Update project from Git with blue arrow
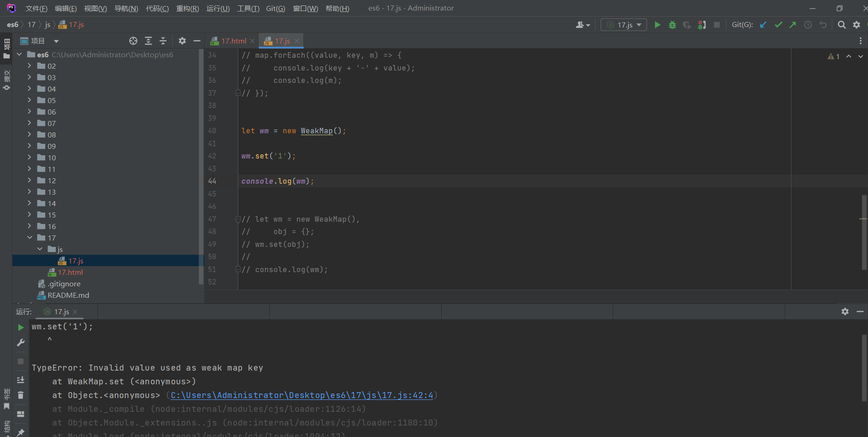Image resolution: width=868 pixels, height=437 pixels. tap(763, 25)
